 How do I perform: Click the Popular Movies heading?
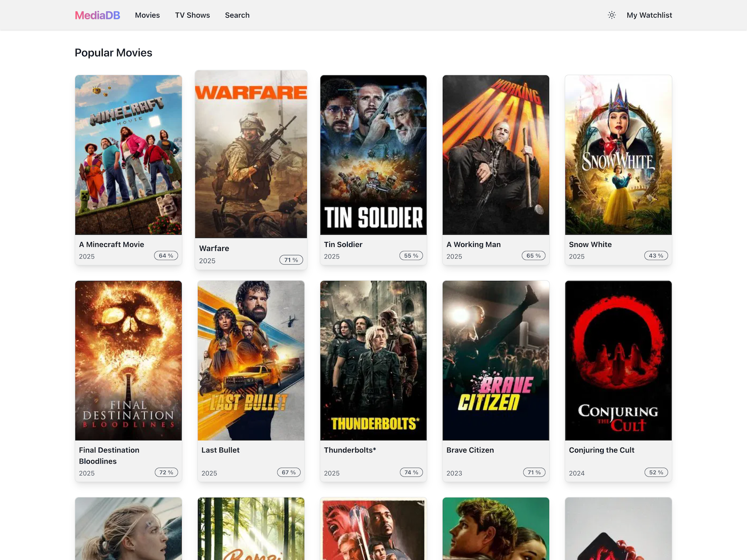(113, 53)
